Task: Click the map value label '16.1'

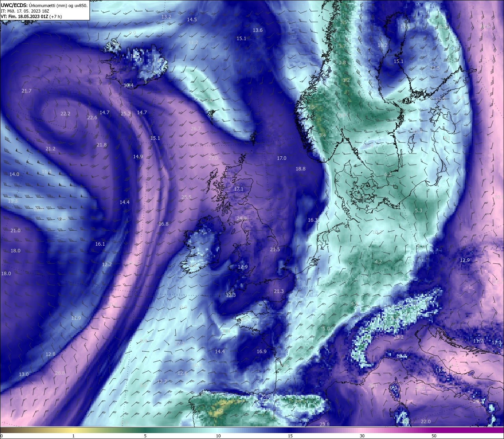Action: (x=100, y=244)
